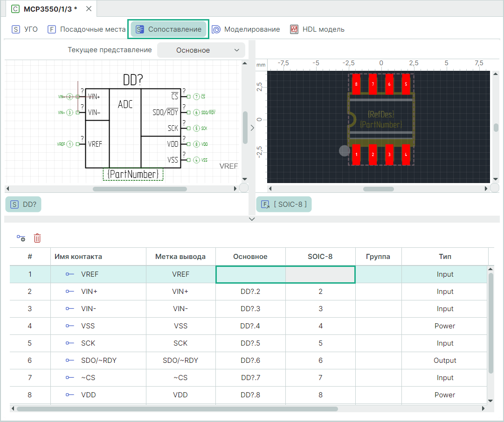Open the Посадочные места tab

coord(87,29)
